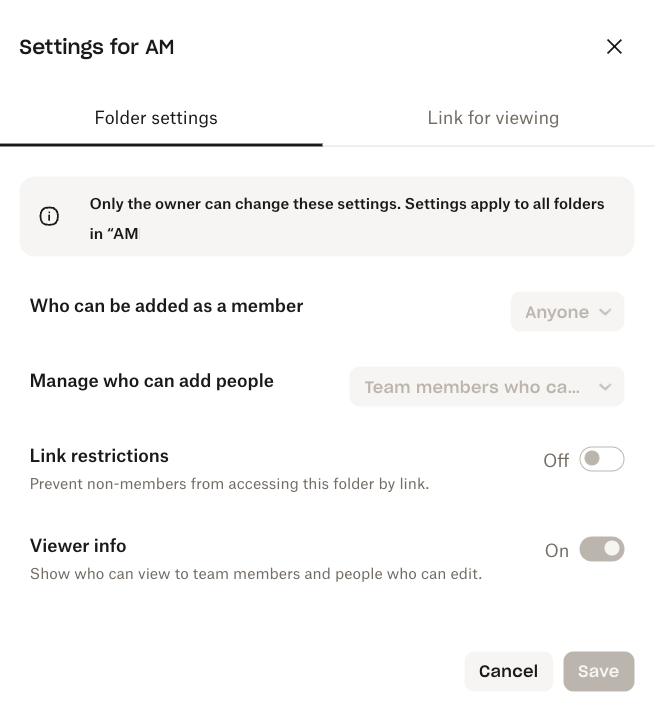The height and width of the screenshot is (717, 655).
Task: Click the Off label next to Link restrictions
Action: click(x=556, y=461)
